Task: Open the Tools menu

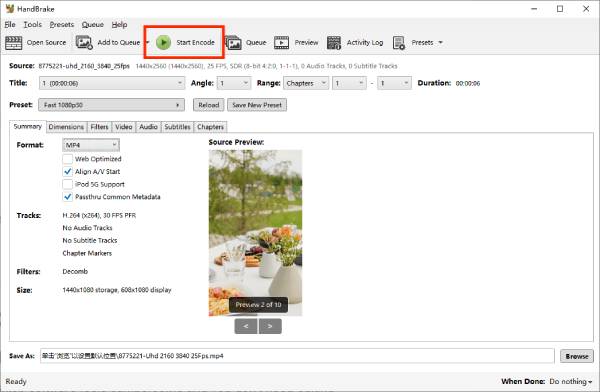Action: (x=33, y=24)
